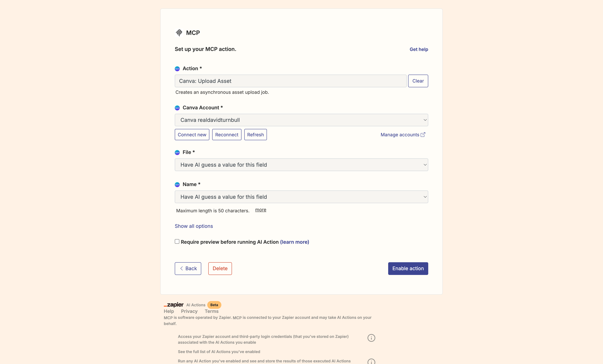Screen dimensions: 603x364
Task: Open the Name field value dropdown
Action: [301, 197]
